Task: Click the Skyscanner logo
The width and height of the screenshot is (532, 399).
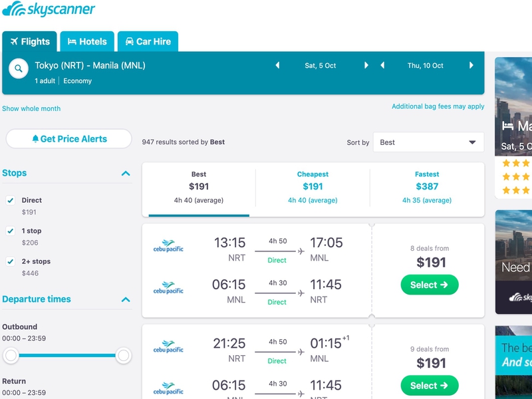Action: click(49, 9)
